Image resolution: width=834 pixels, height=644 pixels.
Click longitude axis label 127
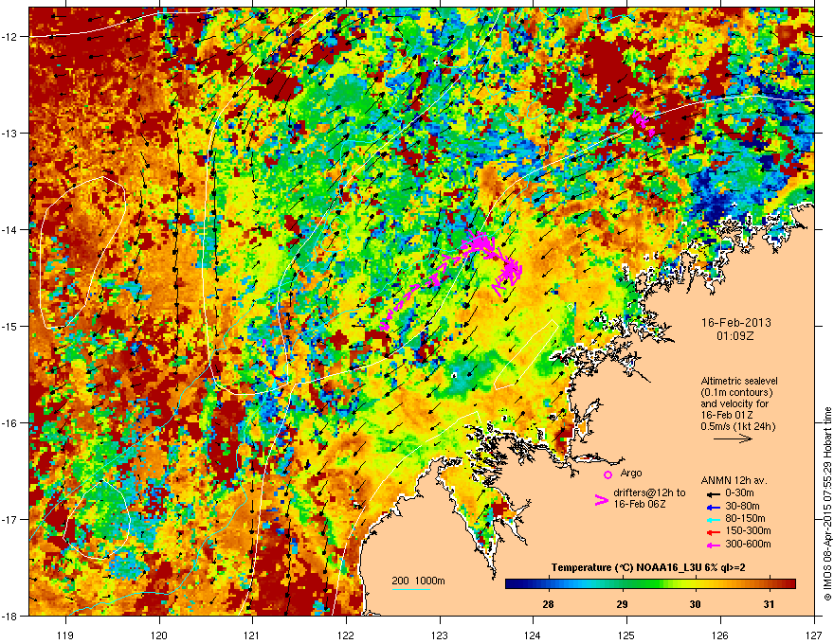tap(813, 635)
